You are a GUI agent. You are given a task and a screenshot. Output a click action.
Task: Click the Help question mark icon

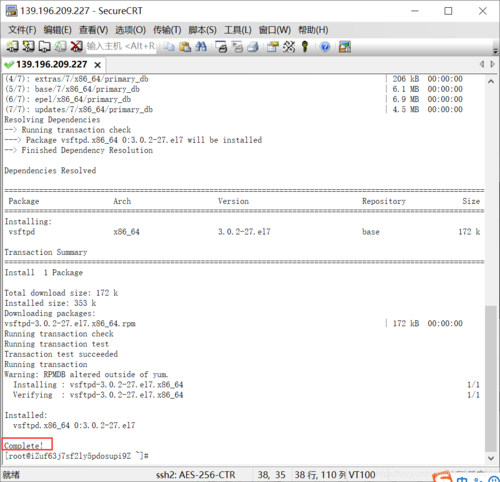(325, 46)
